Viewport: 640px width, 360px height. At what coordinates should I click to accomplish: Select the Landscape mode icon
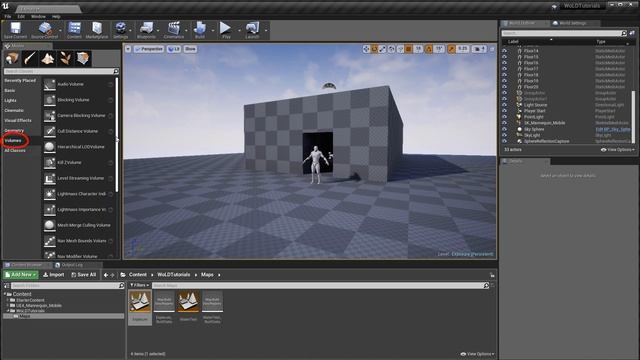point(48,58)
